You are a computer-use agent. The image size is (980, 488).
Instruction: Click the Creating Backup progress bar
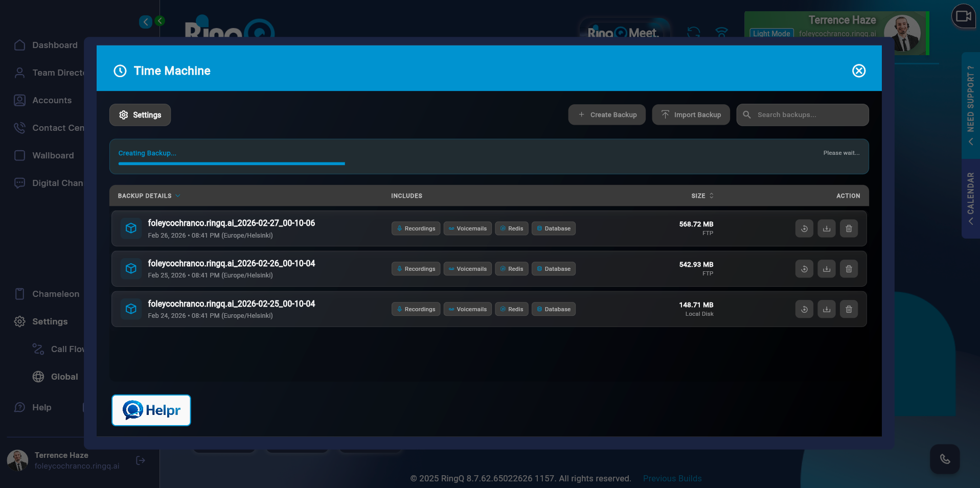231,164
